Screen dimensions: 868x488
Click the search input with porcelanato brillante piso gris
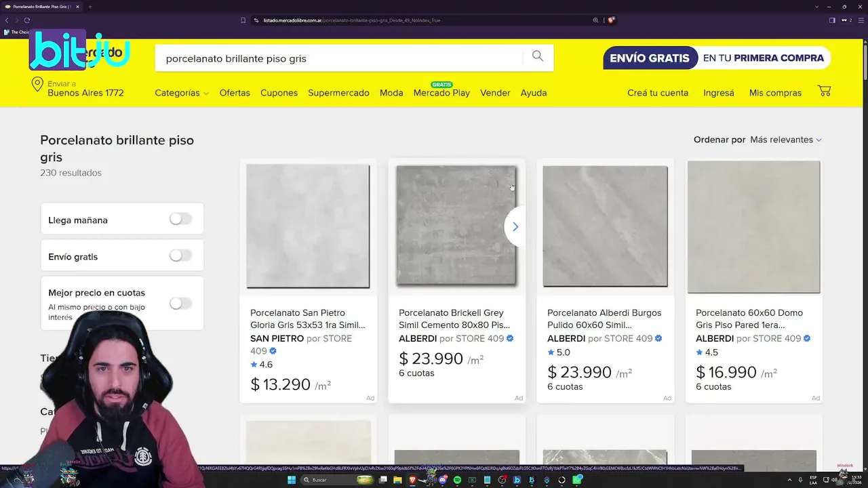[339, 58]
